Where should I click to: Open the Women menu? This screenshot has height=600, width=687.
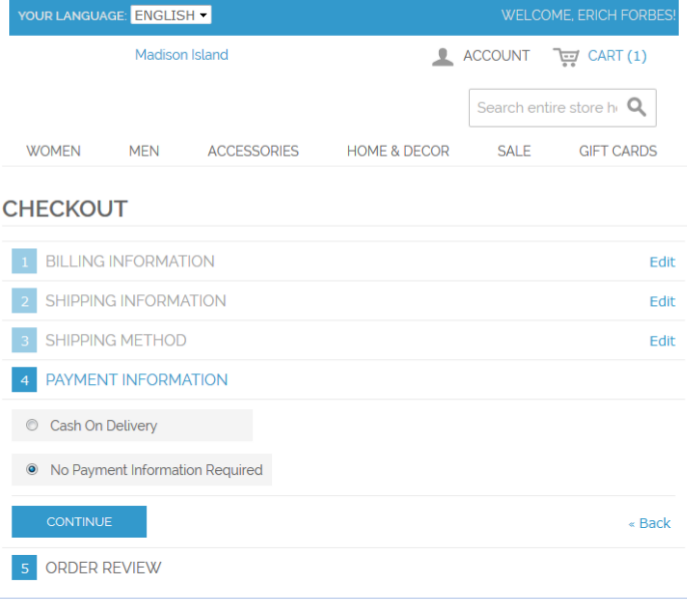[x=53, y=151]
